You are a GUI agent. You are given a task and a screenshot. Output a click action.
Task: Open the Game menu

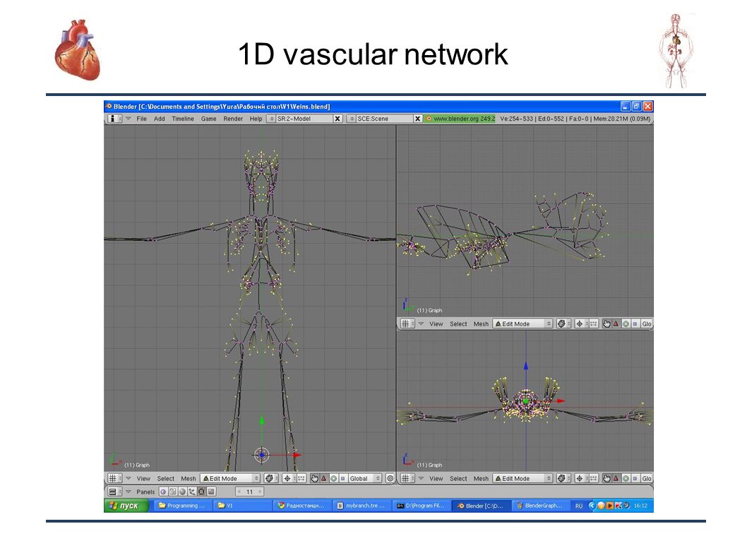[x=209, y=119]
